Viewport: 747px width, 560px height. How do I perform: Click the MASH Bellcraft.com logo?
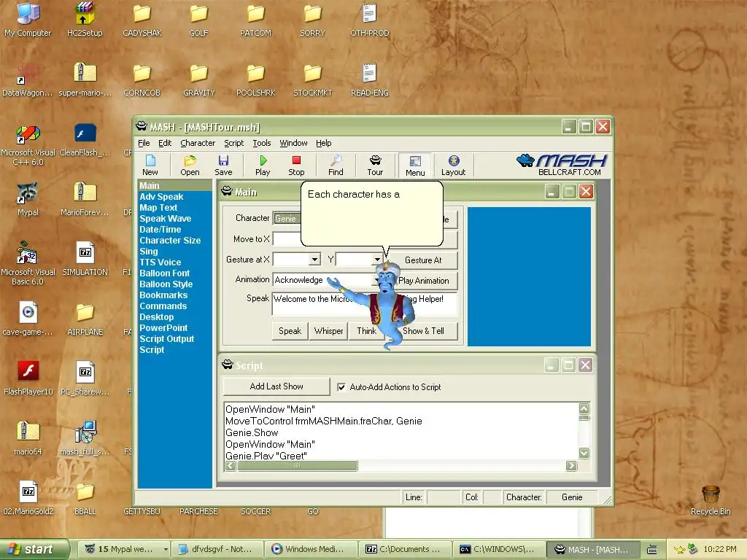(562, 165)
